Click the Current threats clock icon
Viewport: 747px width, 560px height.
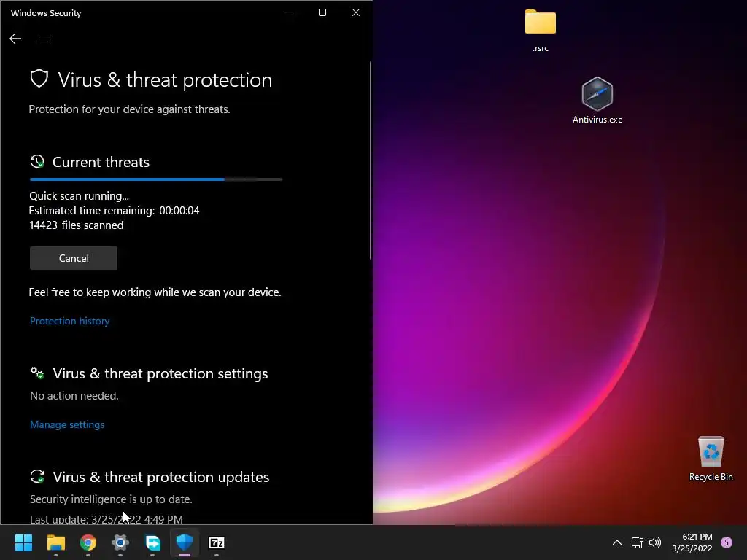[x=37, y=161]
